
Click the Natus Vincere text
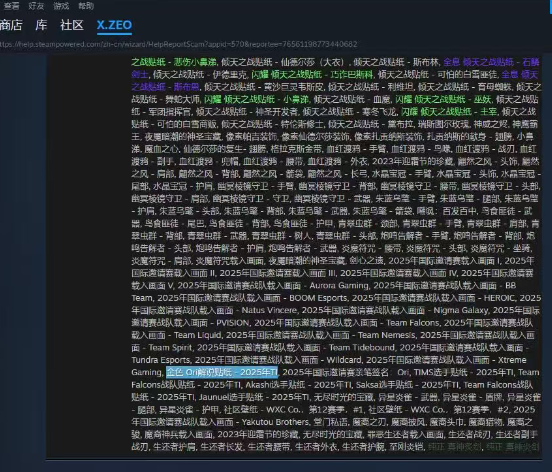point(269,310)
